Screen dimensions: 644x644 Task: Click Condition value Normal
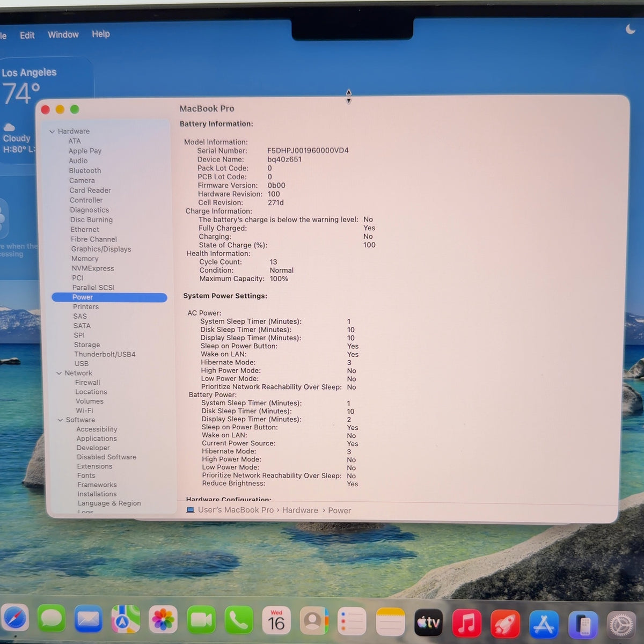point(282,270)
